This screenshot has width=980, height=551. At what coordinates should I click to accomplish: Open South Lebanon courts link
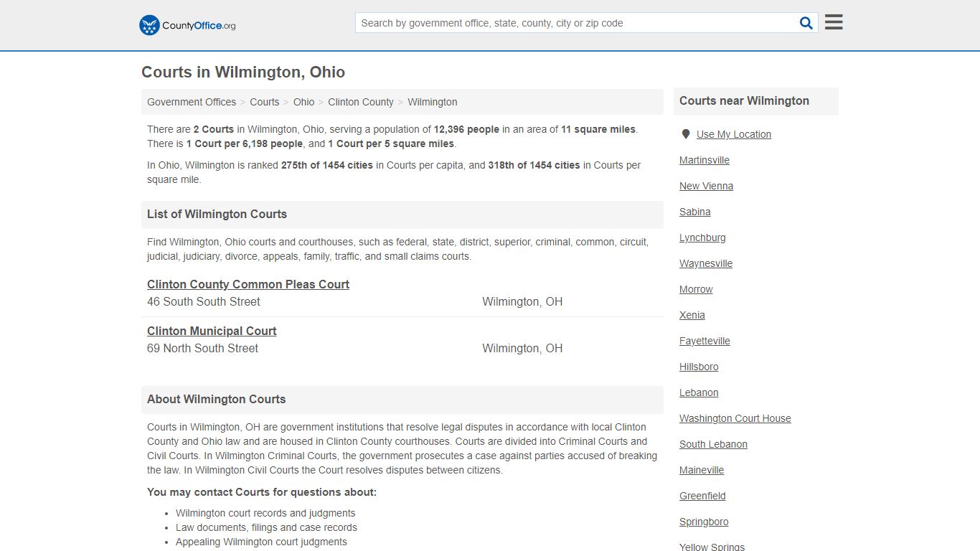[x=713, y=444]
